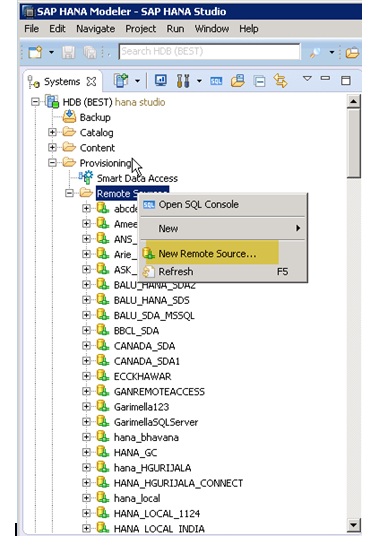Image resolution: width=378 pixels, height=545 pixels.
Task: Open the dropdown next to the search icon
Action: tap(332, 52)
